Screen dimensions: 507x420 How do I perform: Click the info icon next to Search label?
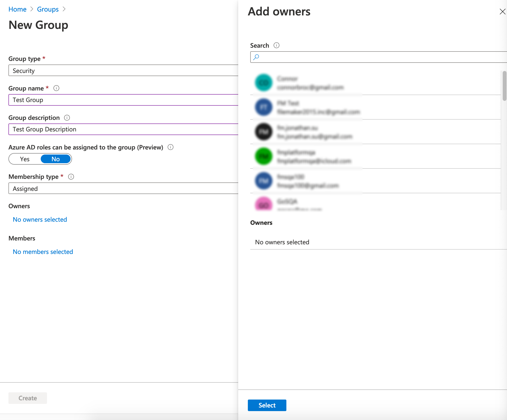point(276,45)
